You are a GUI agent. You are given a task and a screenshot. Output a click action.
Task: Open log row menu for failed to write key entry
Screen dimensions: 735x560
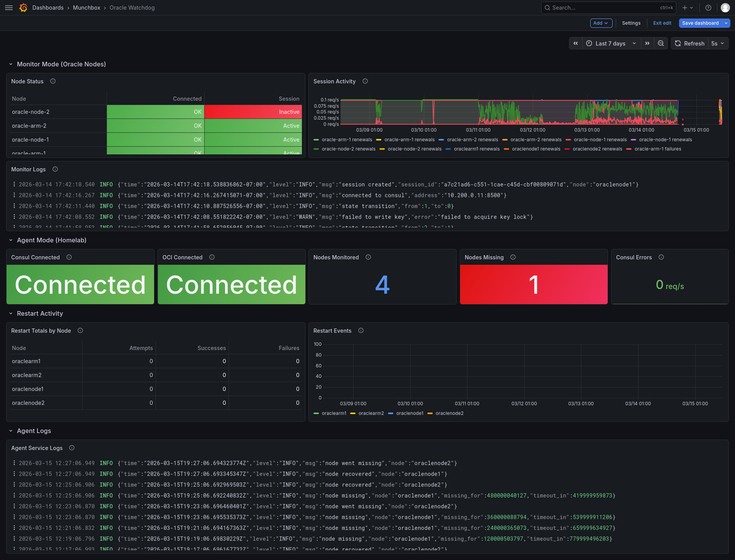[14, 217]
